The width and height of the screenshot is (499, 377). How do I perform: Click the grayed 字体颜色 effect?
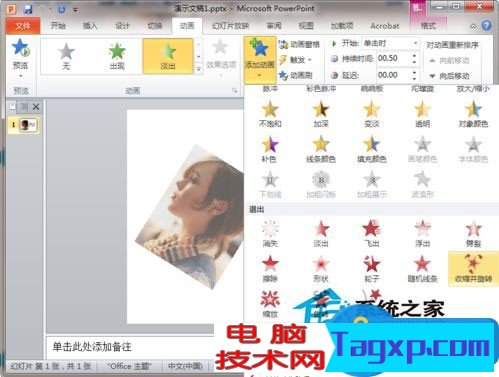coord(473,149)
